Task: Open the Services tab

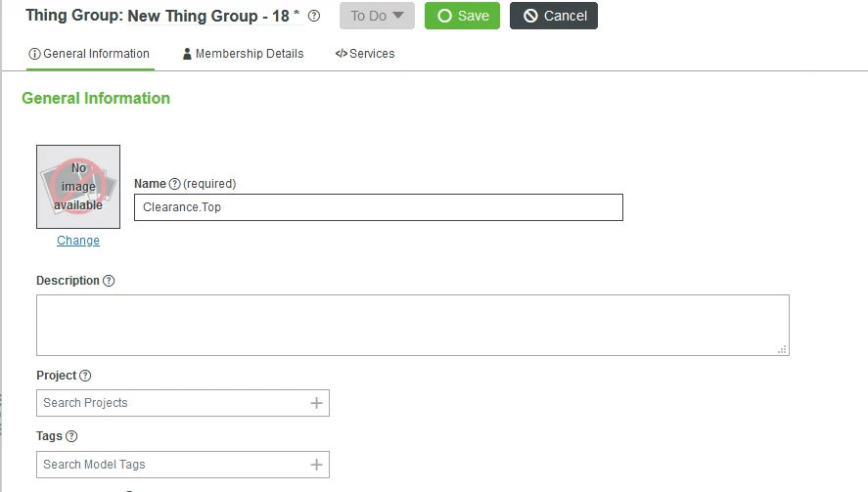Action: pos(365,54)
